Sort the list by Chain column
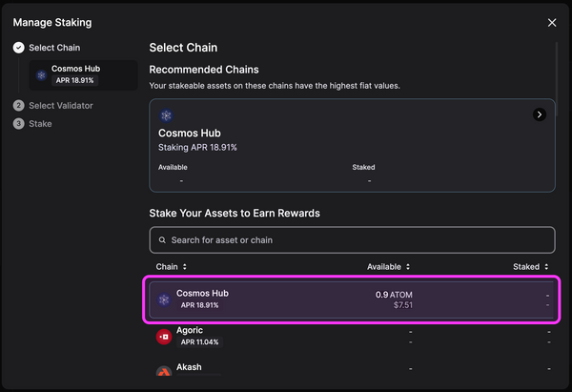 (x=173, y=267)
